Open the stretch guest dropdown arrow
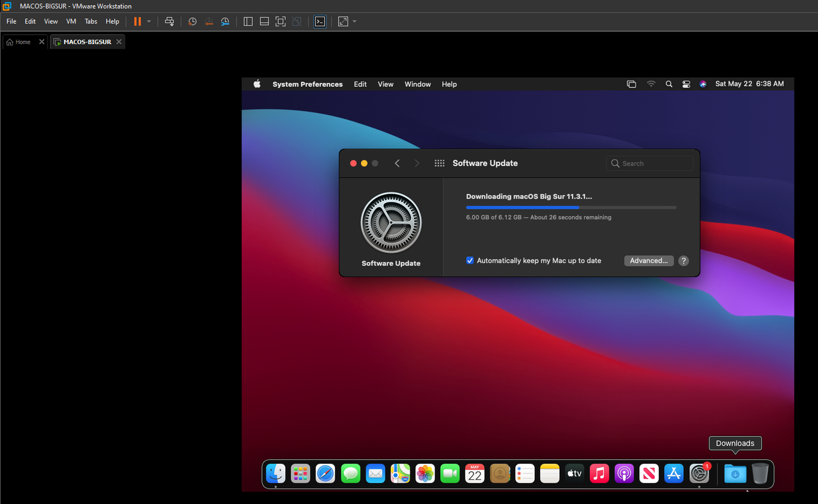The height and width of the screenshot is (504, 818). click(x=355, y=21)
